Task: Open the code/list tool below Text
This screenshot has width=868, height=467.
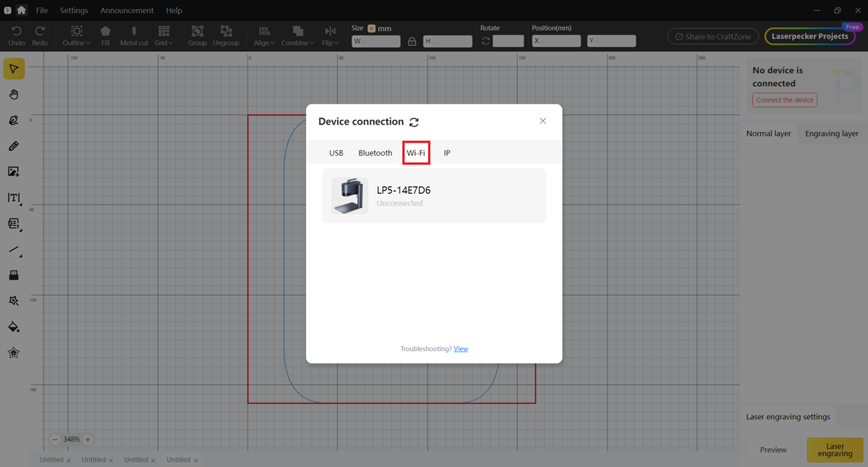Action: coord(14,224)
